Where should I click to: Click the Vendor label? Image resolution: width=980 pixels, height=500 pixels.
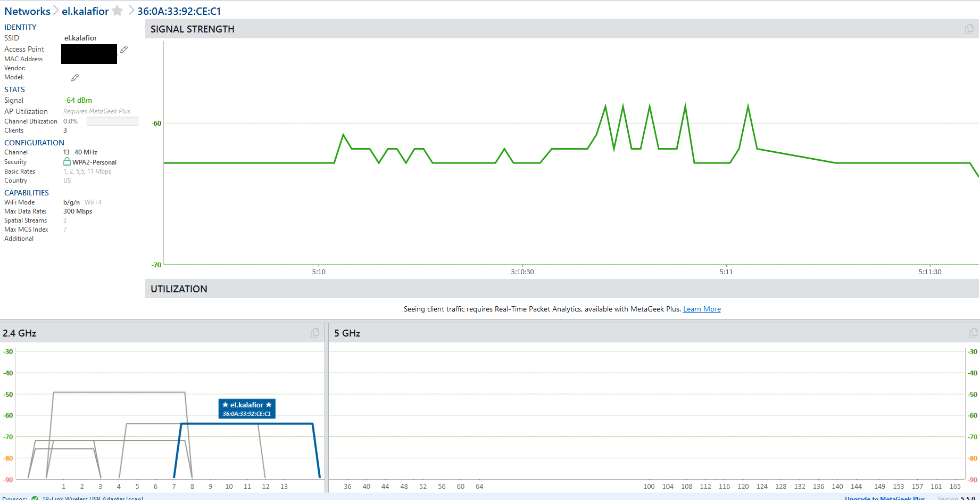click(x=15, y=68)
